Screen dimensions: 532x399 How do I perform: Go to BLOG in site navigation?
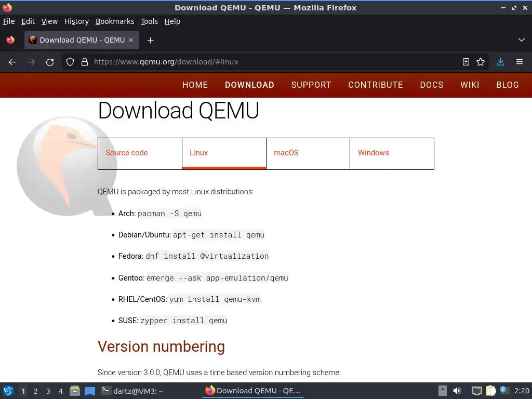[508, 85]
